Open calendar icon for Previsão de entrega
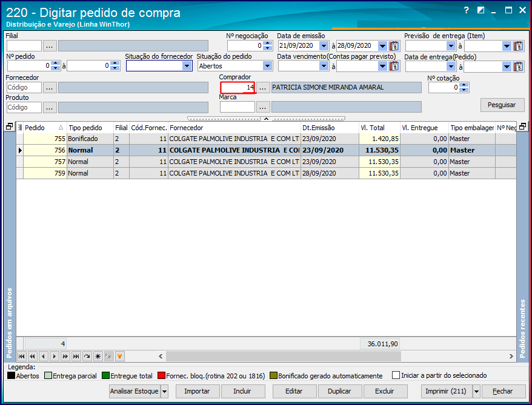 point(519,46)
